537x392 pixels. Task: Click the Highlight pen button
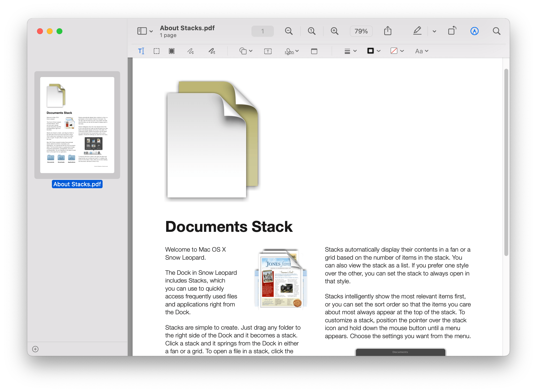[x=417, y=31]
